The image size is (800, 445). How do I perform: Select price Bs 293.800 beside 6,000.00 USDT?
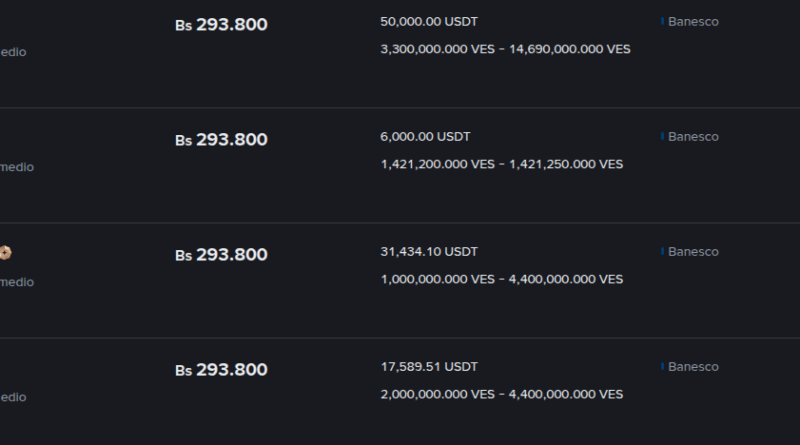pyautogui.click(x=221, y=140)
